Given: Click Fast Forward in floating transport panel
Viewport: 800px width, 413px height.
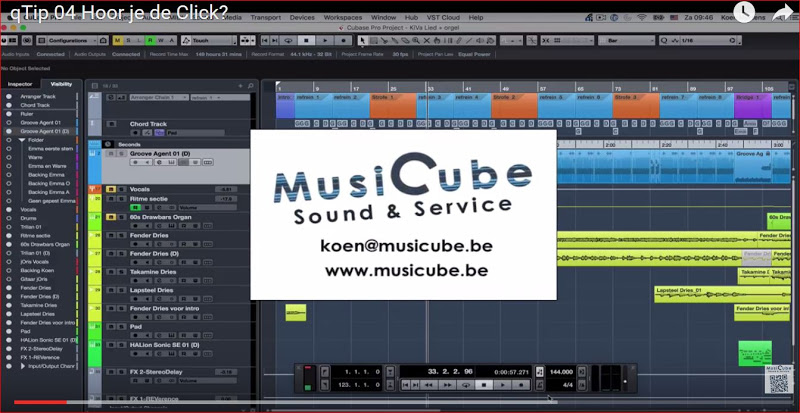Looking at the screenshot, I should click(x=447, y=385).
